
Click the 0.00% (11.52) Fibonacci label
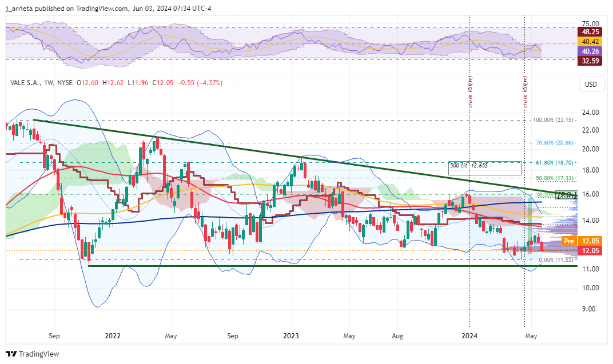coord(556,259)
